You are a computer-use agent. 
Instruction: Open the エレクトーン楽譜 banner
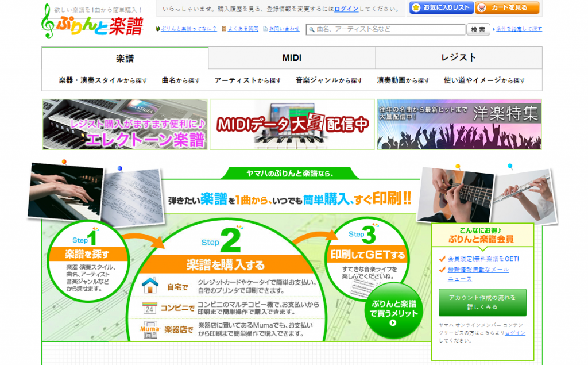[125, 124]
